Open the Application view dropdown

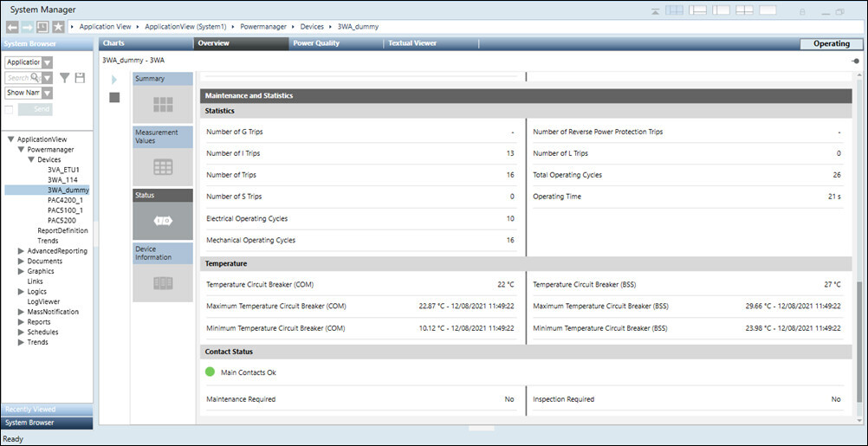click(47, 62)
